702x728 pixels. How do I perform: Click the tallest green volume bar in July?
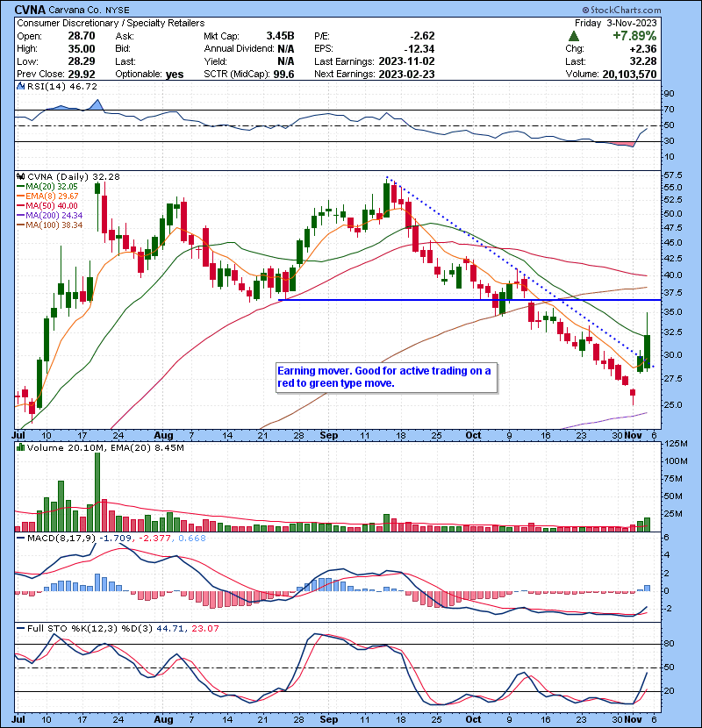click(x=97, y=492)
